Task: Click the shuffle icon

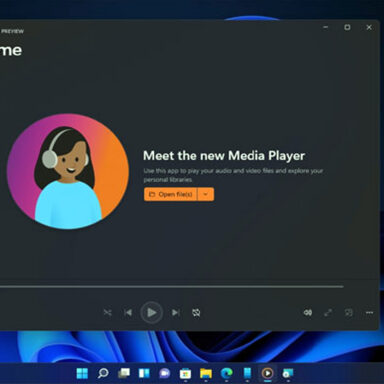Action: pos(108,313)
